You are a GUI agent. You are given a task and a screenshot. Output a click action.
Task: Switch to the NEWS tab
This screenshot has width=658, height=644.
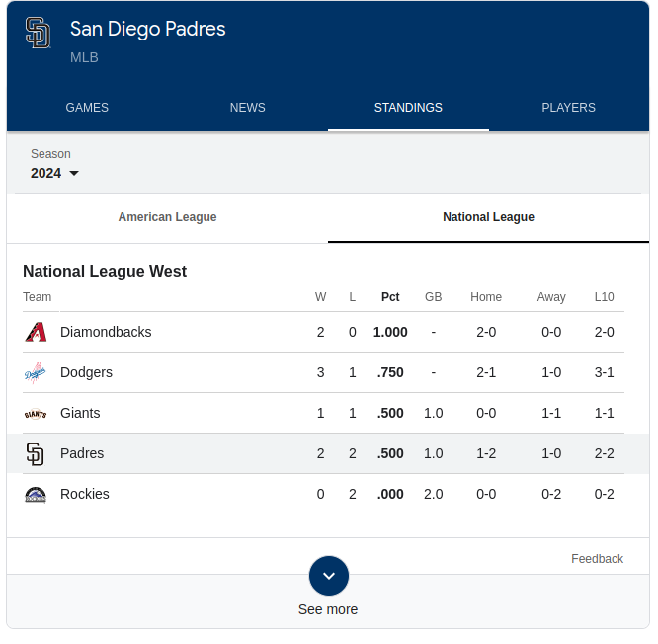click(248, 108)
